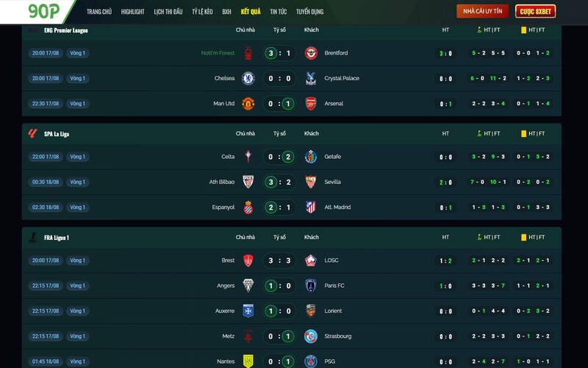Click the Nhà Cái Uy Tín button

pyautogui.click(x=482, y=11)
